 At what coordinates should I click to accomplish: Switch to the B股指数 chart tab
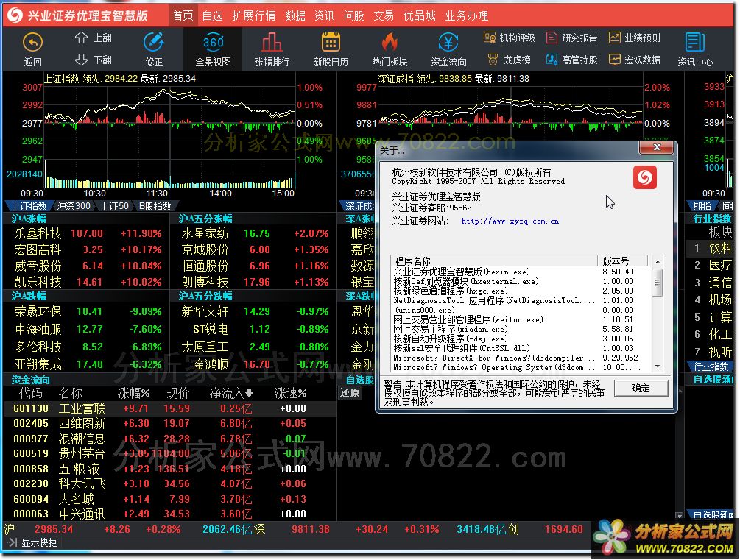(155, 206)
